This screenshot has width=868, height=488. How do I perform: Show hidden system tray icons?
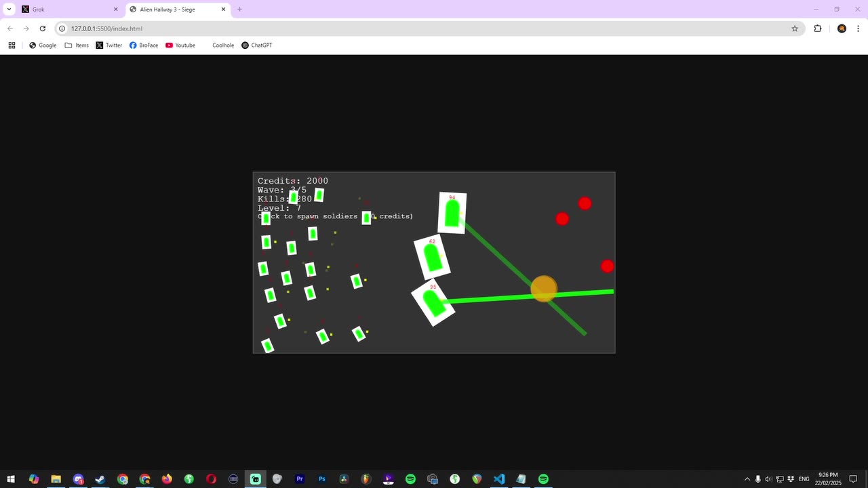point(747,479)
